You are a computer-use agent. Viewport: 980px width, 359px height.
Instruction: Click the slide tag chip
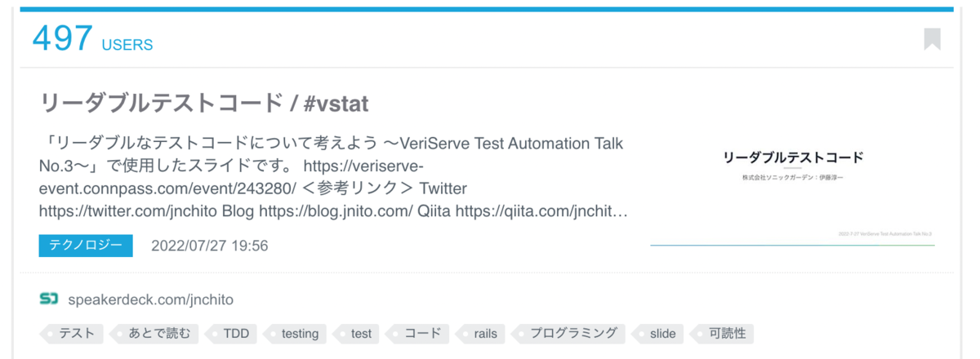pyautogui.click(x=658, y=333)
